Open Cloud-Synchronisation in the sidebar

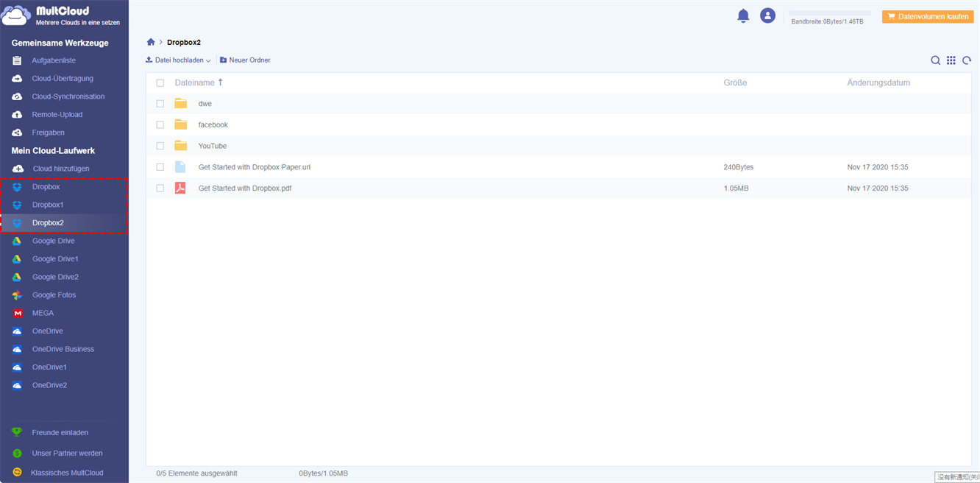tap(68, 96)
